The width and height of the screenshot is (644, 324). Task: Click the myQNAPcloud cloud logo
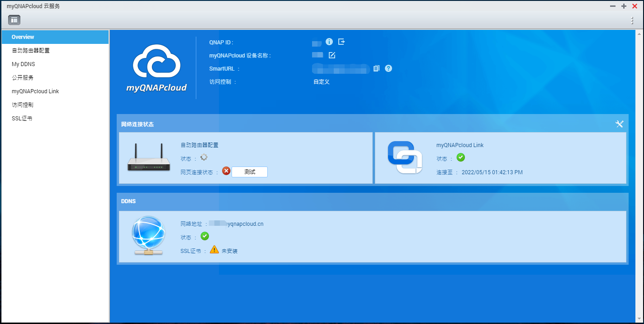pyautogui.click(x=156, y=67)
